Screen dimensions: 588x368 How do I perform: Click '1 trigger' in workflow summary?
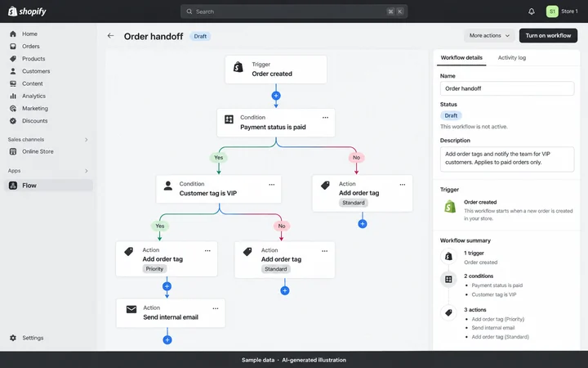[x=474, y=253]
